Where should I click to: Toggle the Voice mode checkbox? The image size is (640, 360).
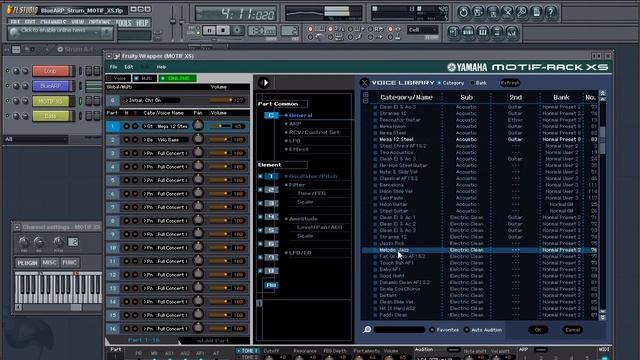click(x=109, y=78)
